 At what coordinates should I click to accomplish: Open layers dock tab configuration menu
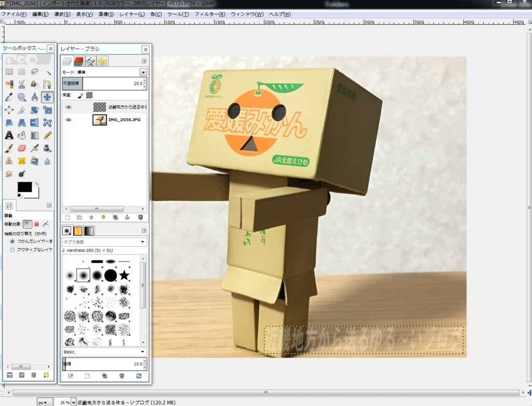pyautogui.click(x=144, y=61)
